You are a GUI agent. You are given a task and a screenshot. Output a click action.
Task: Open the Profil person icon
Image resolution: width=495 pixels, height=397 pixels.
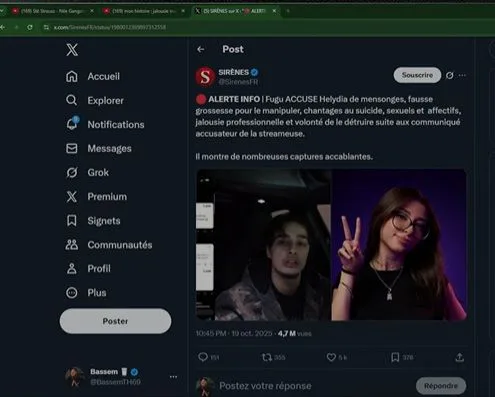tap(72, 268)
